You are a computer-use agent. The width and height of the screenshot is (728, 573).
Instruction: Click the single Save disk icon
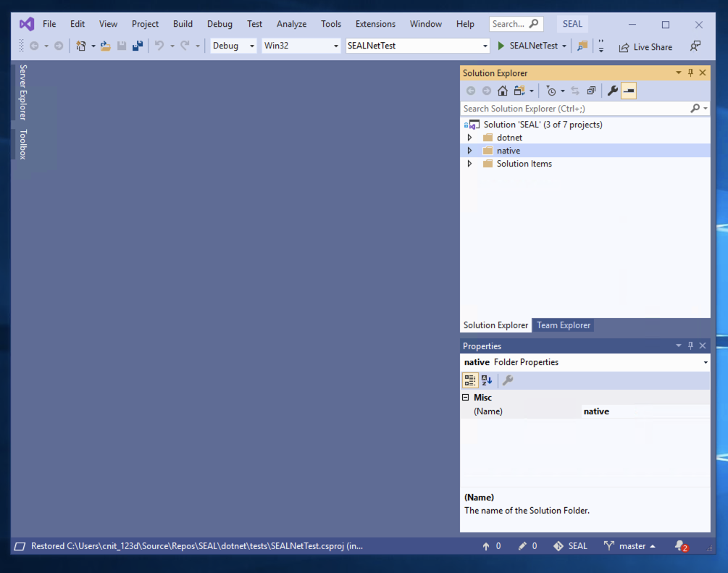122,46
